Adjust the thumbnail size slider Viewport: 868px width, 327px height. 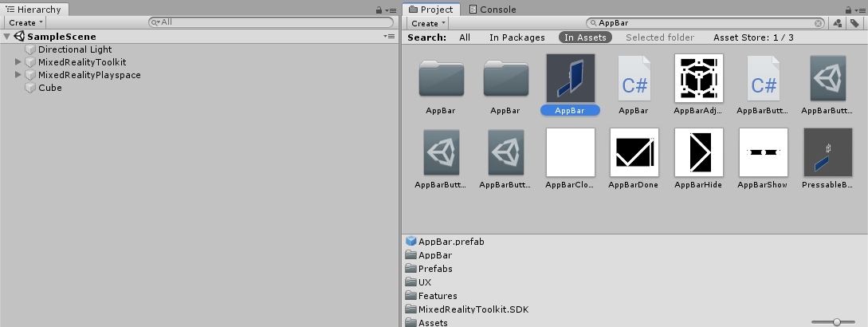(836, 322)
